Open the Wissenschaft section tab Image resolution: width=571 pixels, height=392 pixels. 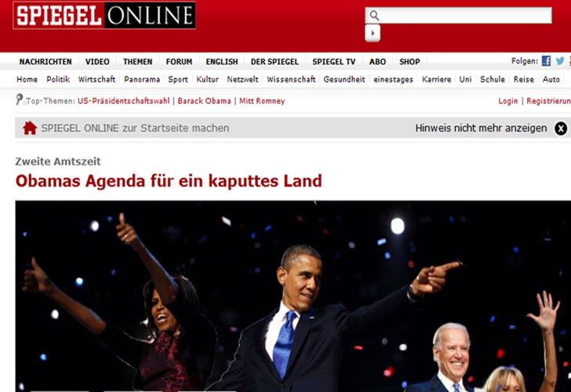click(x=291, y=79)
